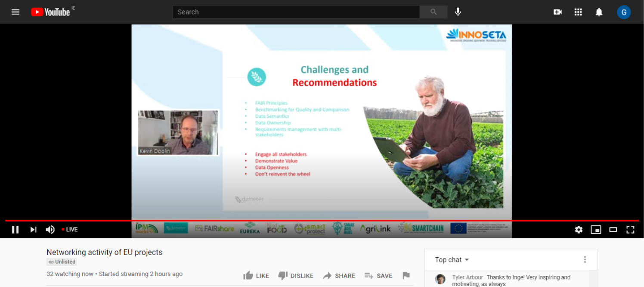Like the video
The height and width of the screenshot is (287, 644).
256,276
